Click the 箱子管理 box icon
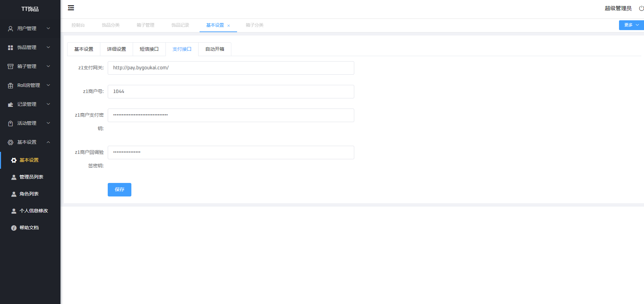Screen dimensions: 644x304 coord(10,67)
